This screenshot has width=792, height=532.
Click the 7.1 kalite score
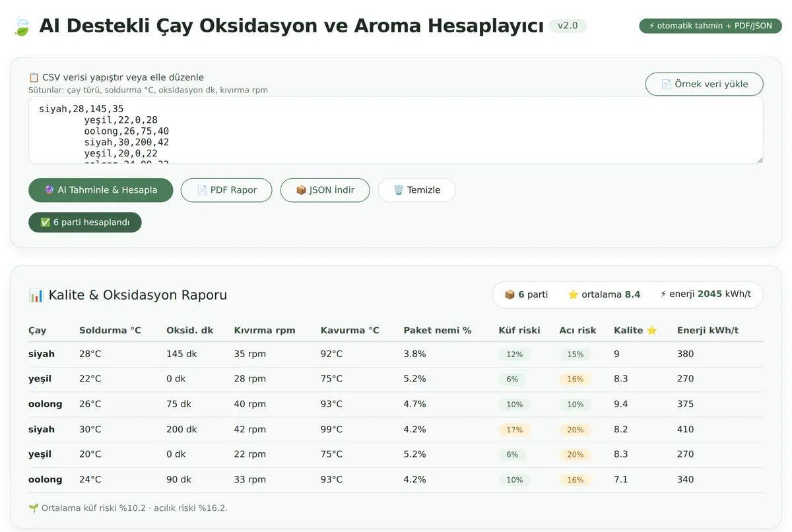click(621, 479)
